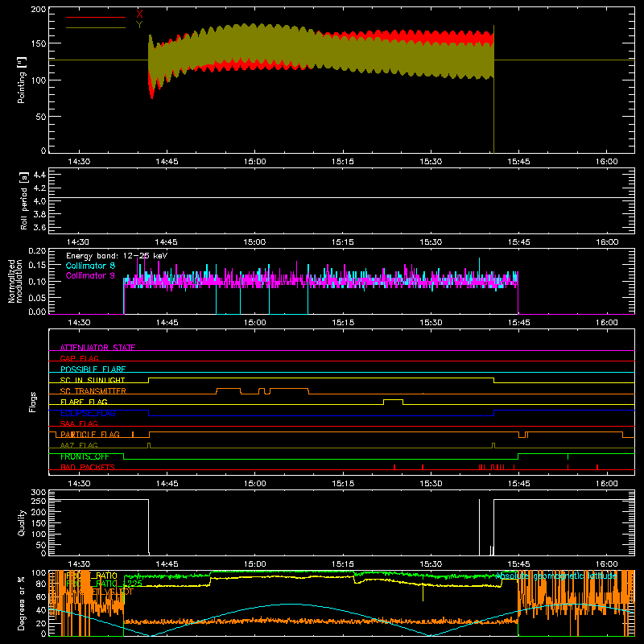Select the 14:45 tick under the Quality panel
Image resolution: width=644 pixels, height=644 pixels.
pyautogui.click(x=167, y=564)
